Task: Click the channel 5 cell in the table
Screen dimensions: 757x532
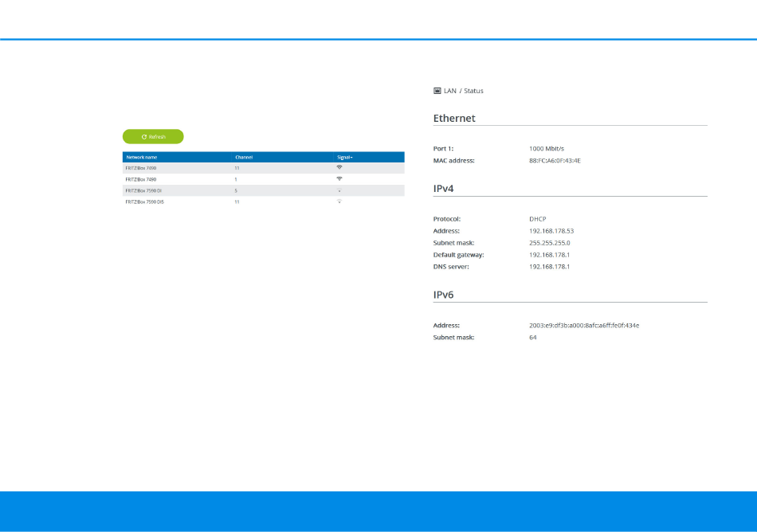Action: [x=236, y=191]
